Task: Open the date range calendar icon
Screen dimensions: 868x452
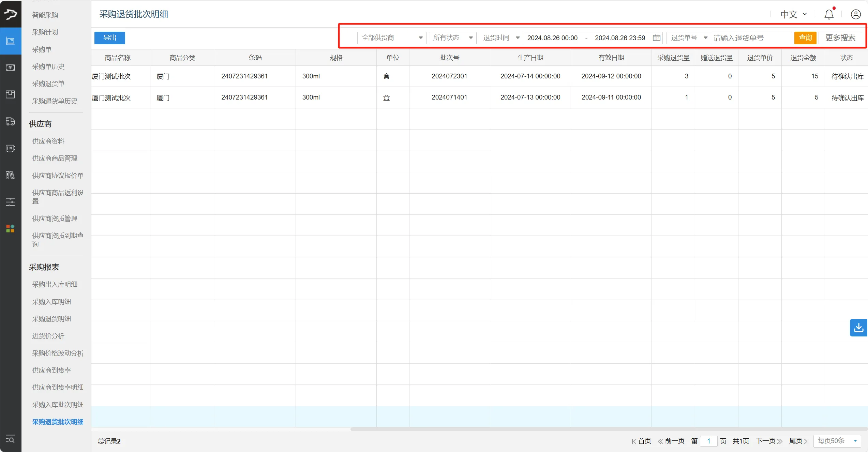Action: coord(656,38)
